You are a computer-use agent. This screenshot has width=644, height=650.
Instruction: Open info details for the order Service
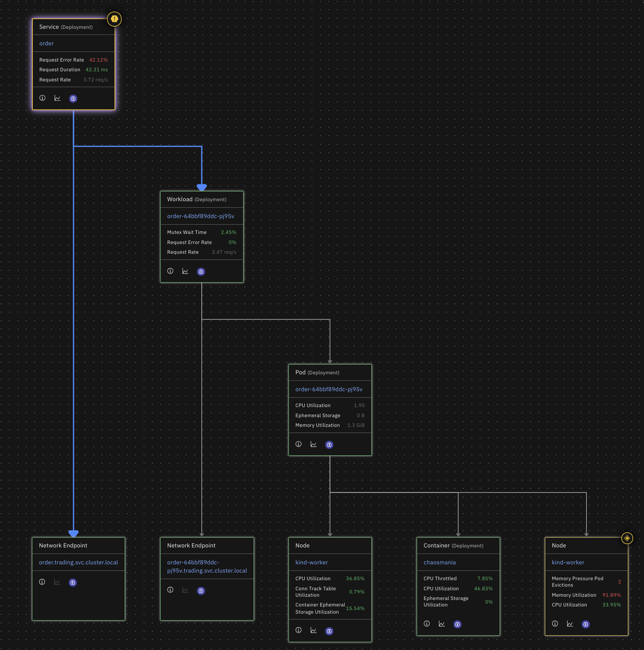click(x=42, y=98)
